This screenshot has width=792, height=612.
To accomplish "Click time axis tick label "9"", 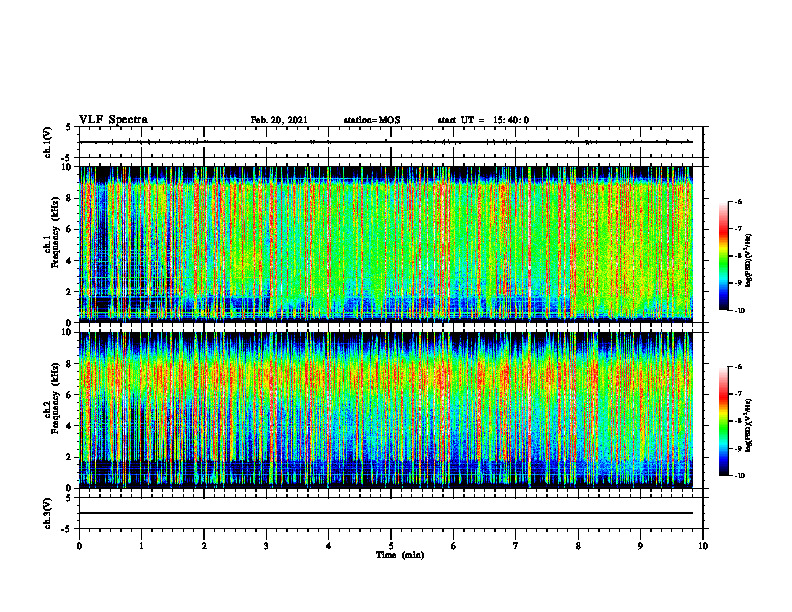I will click(640, 546).
